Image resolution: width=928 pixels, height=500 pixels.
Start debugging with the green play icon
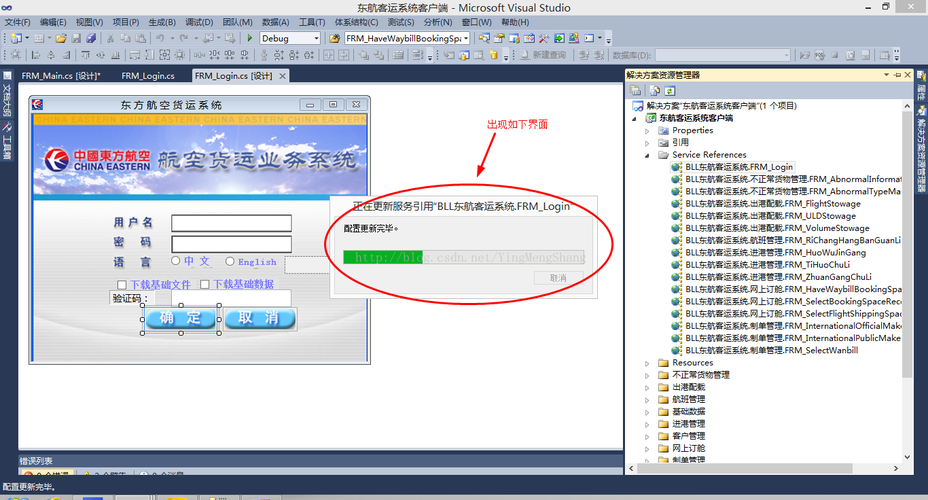pyautogui.click(x=250, y=38)
